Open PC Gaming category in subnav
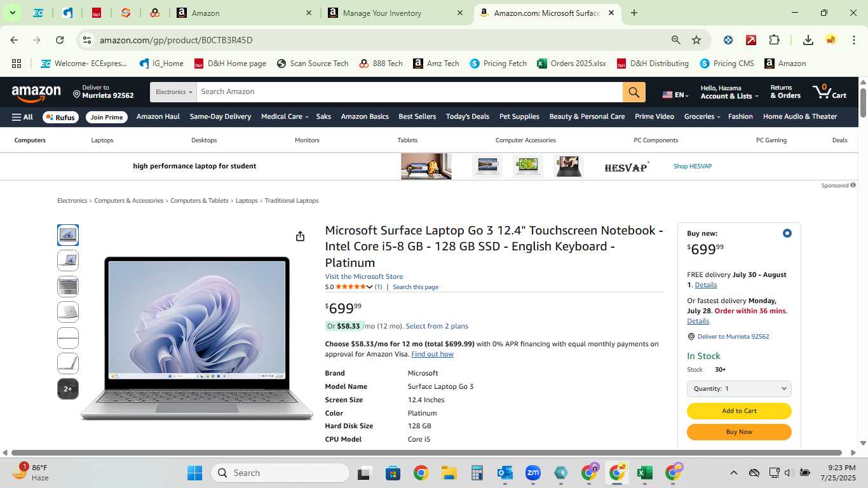Image resolution: width=868 pixels, height=488 pixels. pyautogui.click(x=771, y=140)
